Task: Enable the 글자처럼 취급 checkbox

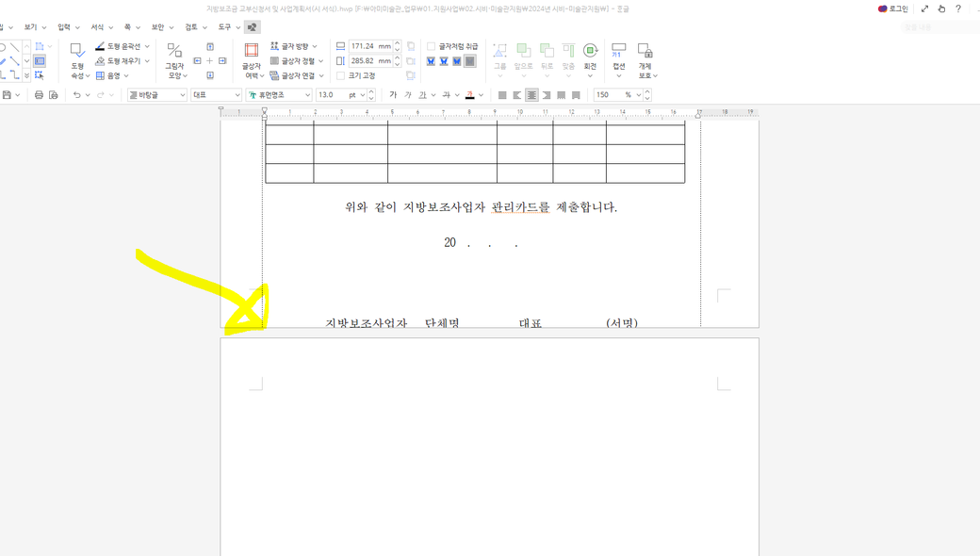Action: pos(432,46)
